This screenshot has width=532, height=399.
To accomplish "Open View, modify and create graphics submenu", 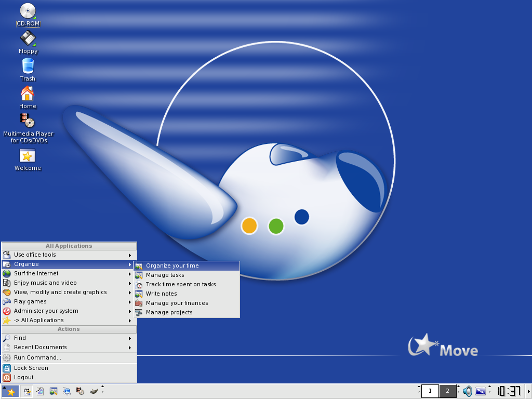I will pos(69,292).
